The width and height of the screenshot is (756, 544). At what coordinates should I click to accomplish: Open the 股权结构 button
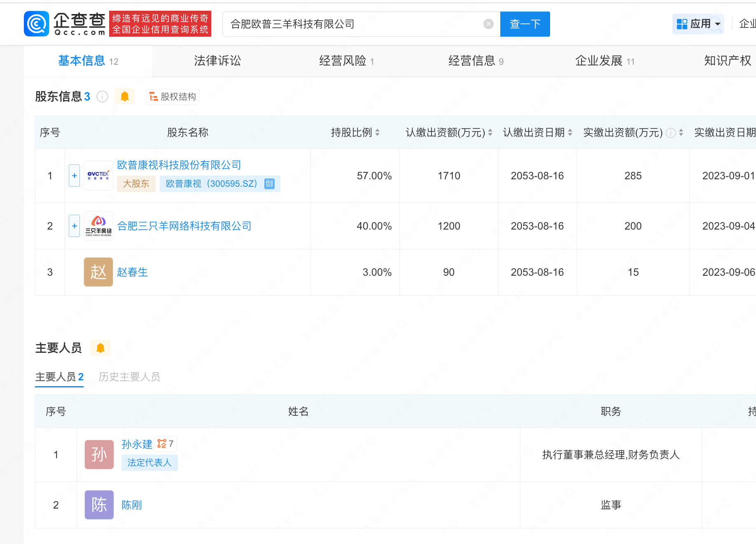[173, 97]
